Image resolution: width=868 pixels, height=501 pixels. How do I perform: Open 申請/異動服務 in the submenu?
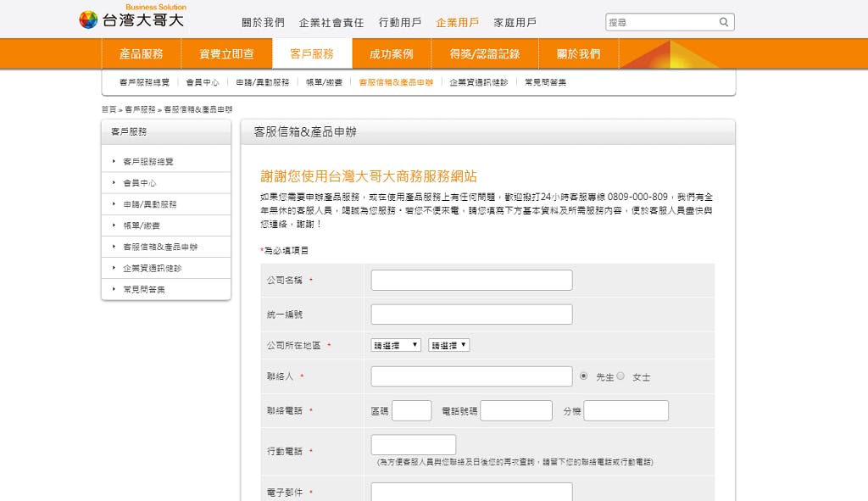tap(263, 82)
